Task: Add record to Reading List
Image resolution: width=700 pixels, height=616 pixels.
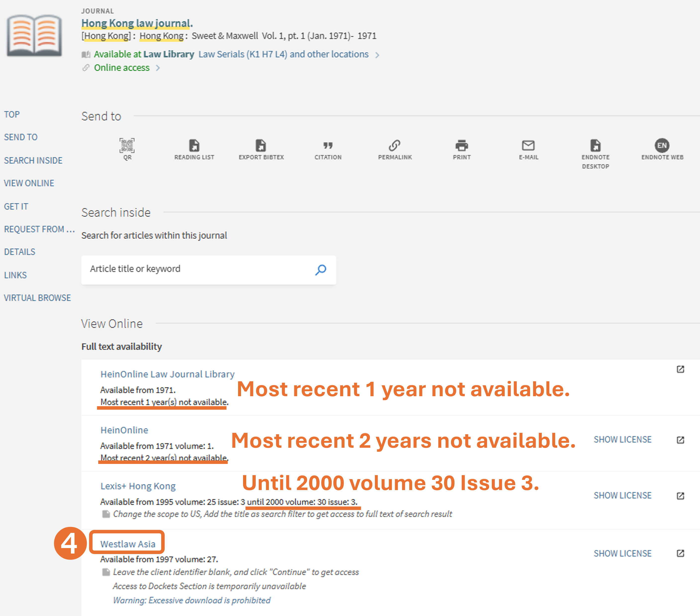Action: (194, 146)
